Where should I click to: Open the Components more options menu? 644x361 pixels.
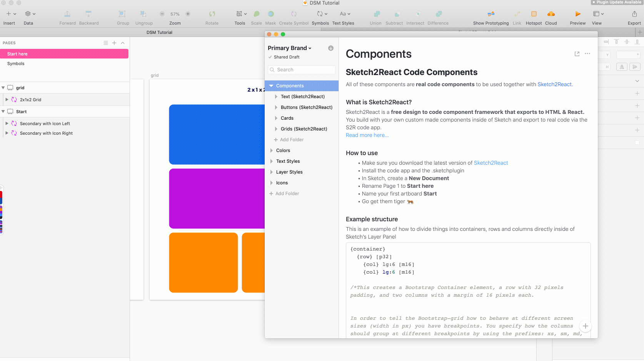point(587,53)
